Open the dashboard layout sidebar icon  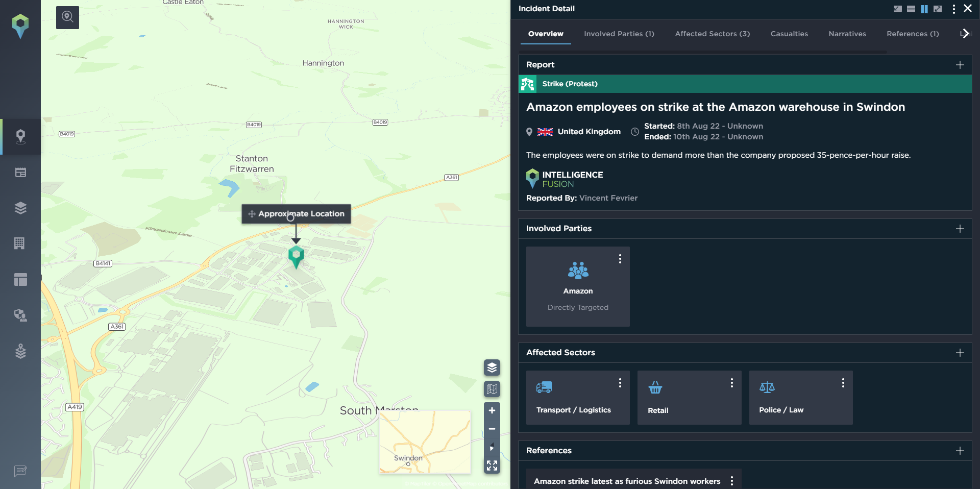(x=20, y=279)
